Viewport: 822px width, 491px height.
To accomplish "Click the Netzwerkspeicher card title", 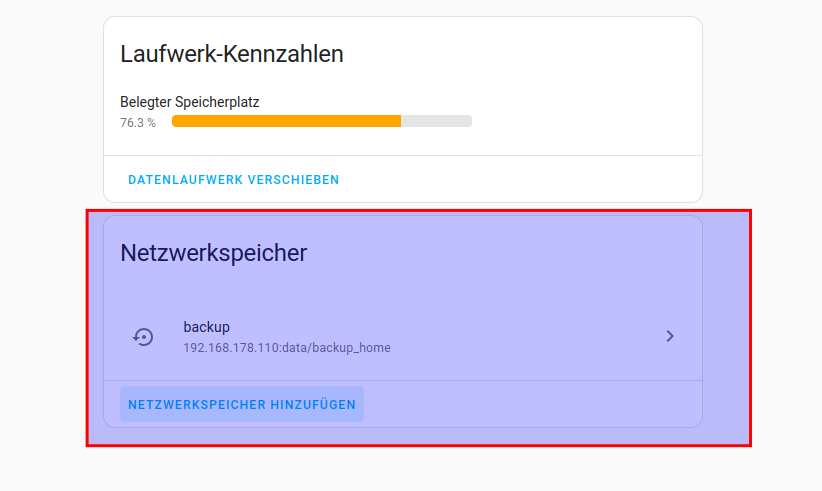I will [213, 253].
